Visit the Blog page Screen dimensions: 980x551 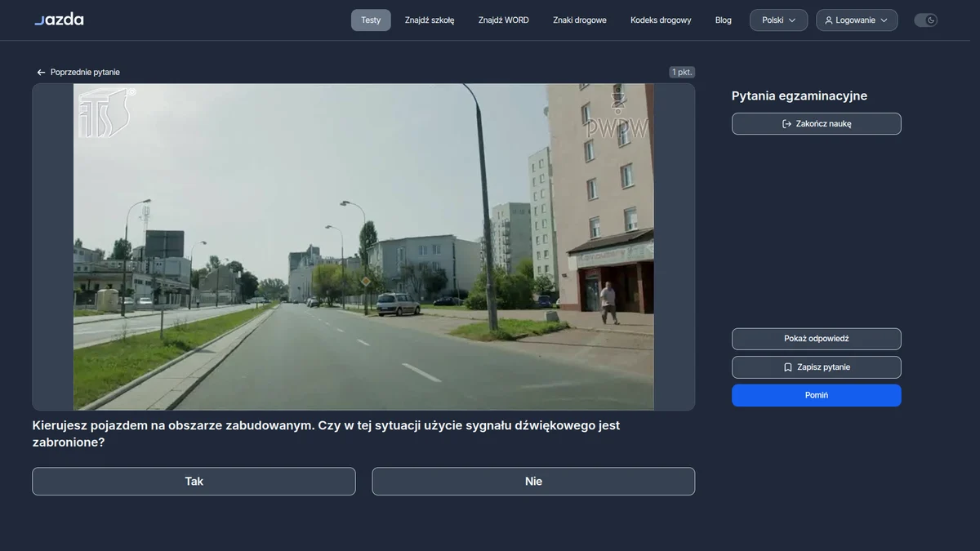[x=724, y=20]
